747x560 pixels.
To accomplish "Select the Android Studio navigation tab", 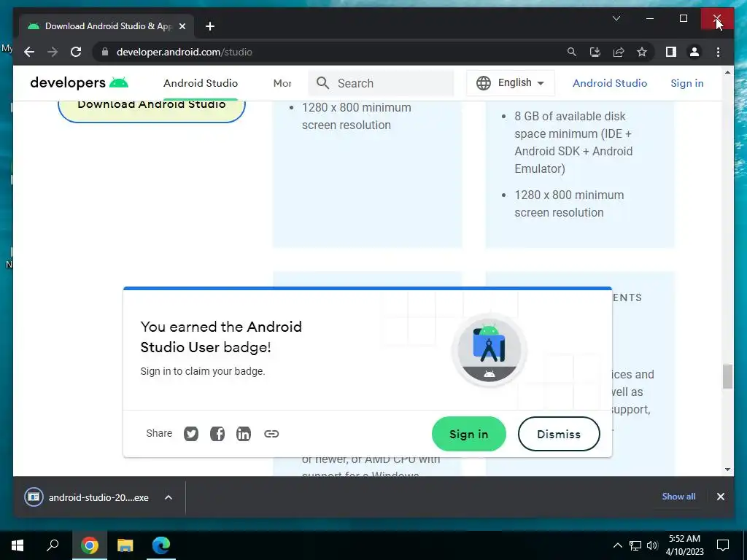I will (x=201, y=83).
